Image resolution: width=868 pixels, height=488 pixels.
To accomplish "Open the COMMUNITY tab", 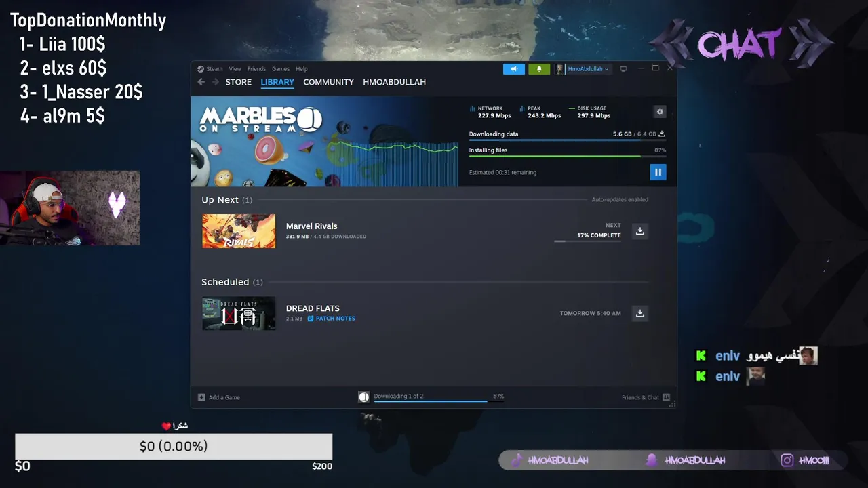I will click(x=328, y=82).
